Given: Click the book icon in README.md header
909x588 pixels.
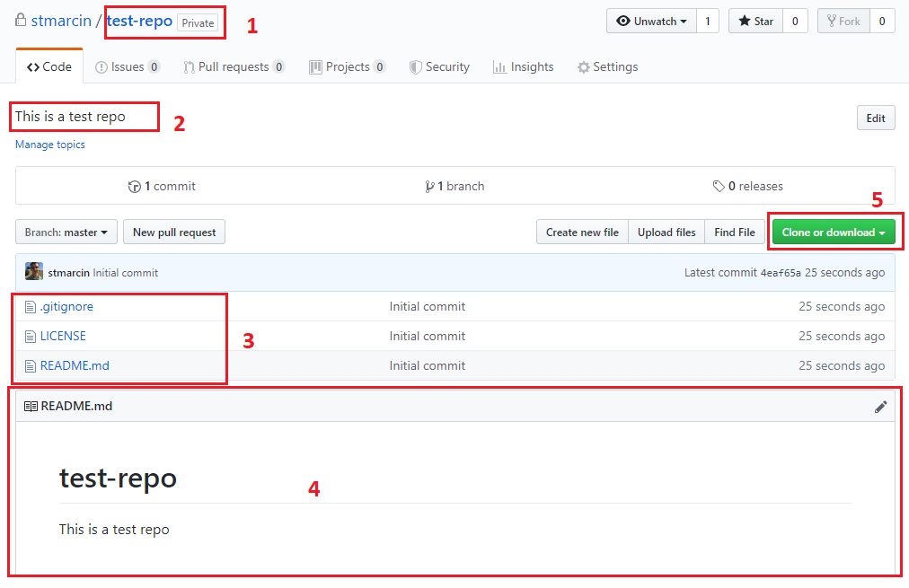Looking at the screenshot, I should (31, 407).
